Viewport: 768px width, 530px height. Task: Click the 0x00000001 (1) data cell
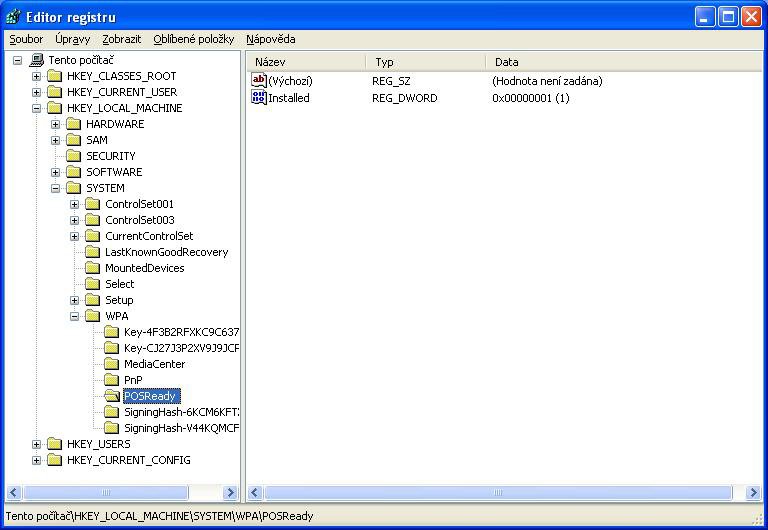[530, 98]
